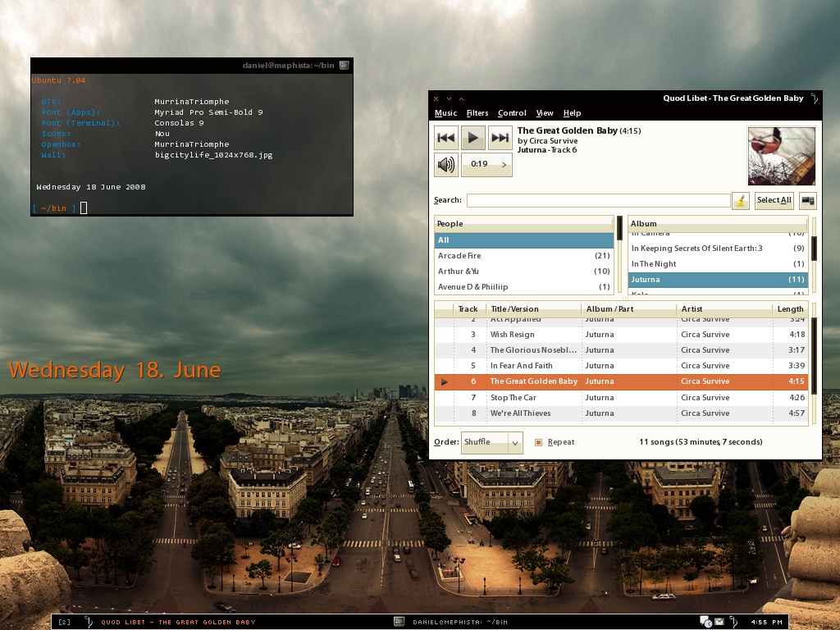Select the playing row The Great Golden Baby
This screenshot has height=630, width=840.
(621, 381)
